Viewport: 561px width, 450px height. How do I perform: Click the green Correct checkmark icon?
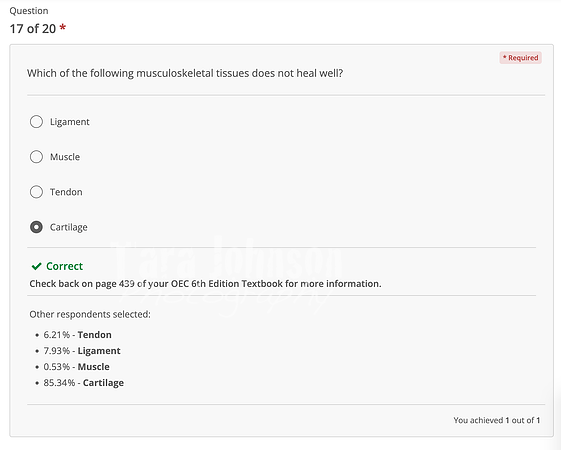click(x=36, y=266)
